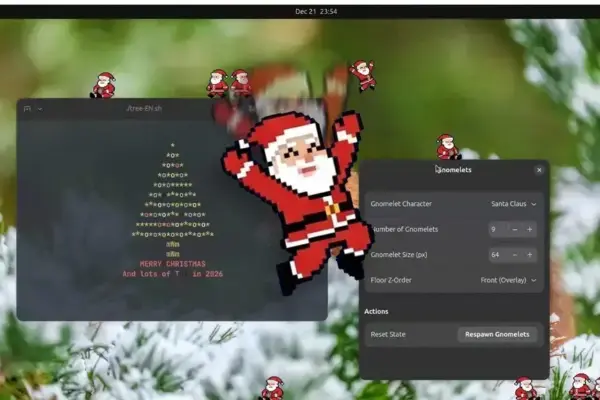Click the Respawn Gnomelets button

tap(497, 334)
